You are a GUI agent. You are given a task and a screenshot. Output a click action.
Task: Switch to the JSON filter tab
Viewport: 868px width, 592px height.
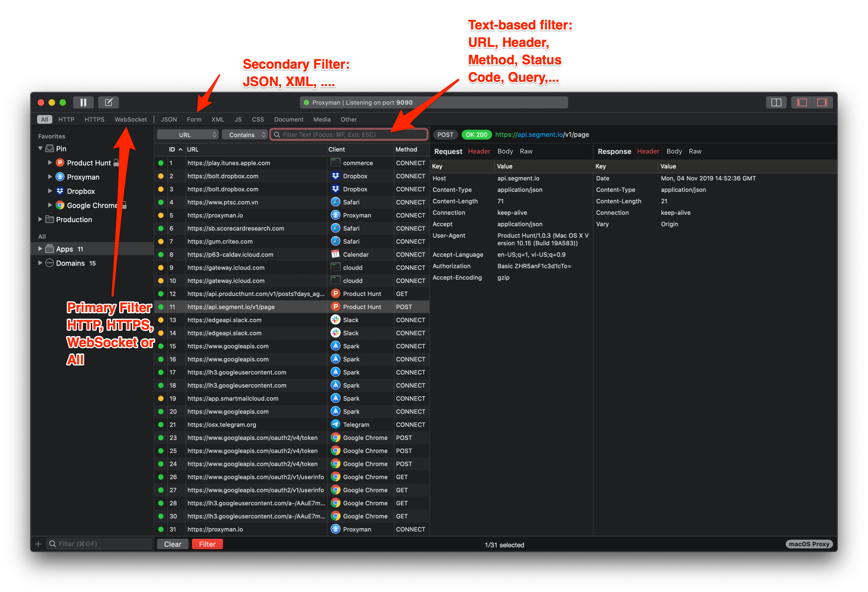pyautogui.click(x=169, y=120)
